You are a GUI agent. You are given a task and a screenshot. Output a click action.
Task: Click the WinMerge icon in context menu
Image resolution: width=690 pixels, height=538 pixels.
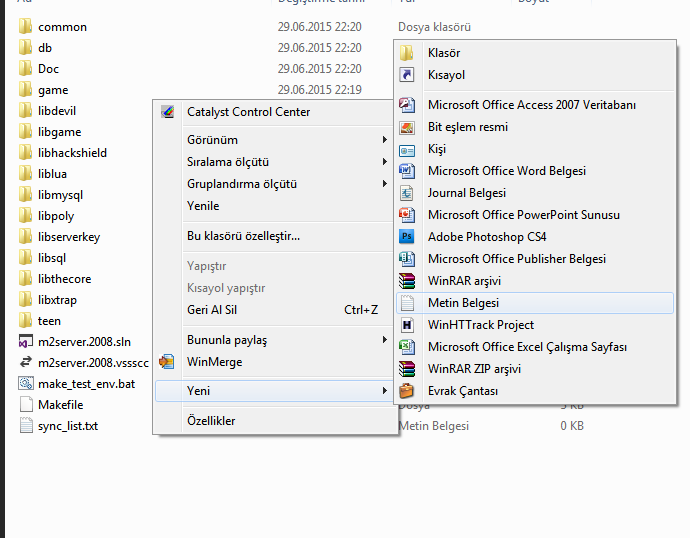pos(167,362)
